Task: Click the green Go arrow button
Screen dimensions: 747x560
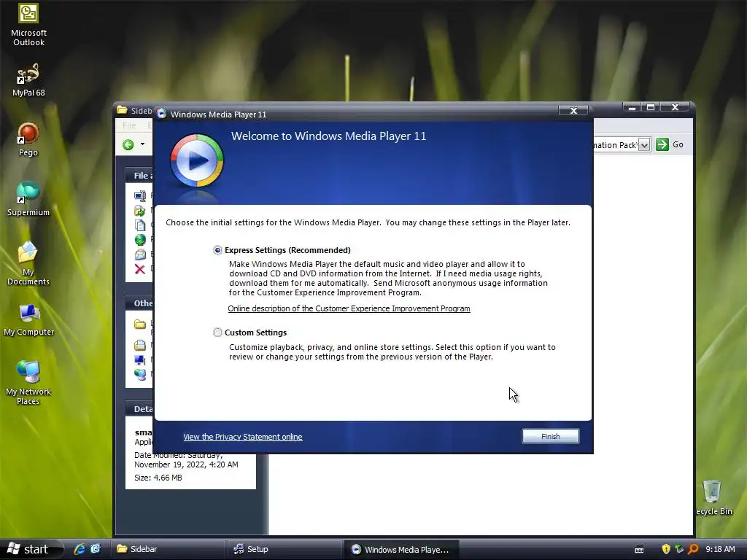Action: click(662, 144)
